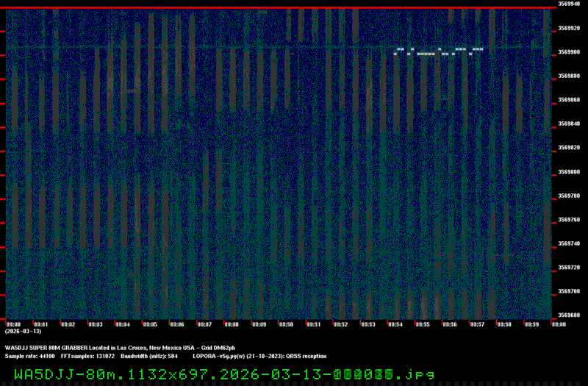Click the white QRSS Morse signal trace

pyautogui.click(x=439, y=51)
